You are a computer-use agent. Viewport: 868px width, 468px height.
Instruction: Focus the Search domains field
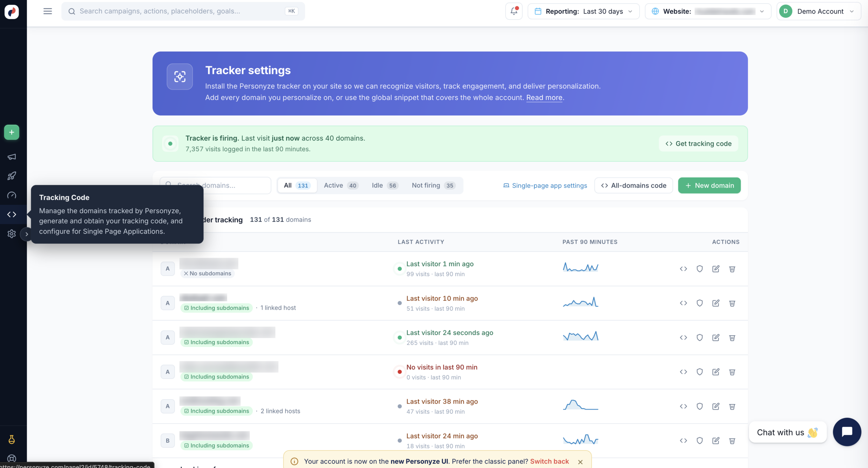215,186
